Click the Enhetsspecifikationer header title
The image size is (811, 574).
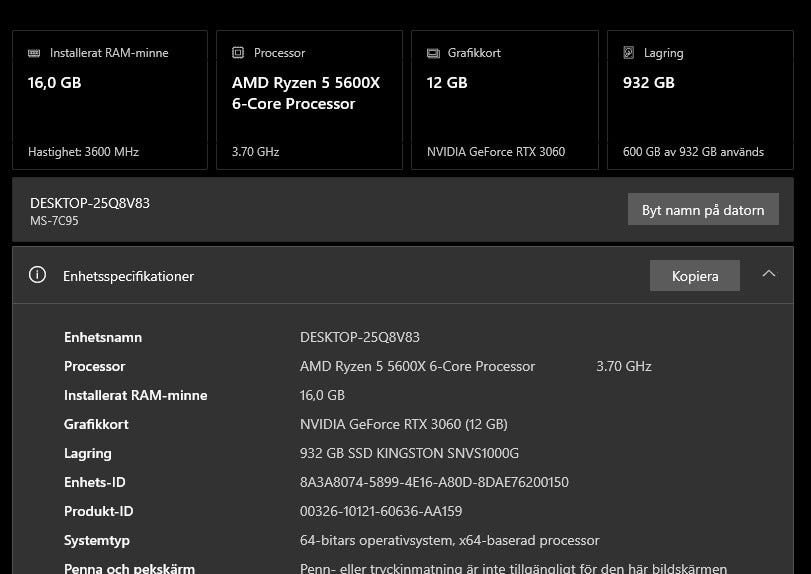(128, 276)
